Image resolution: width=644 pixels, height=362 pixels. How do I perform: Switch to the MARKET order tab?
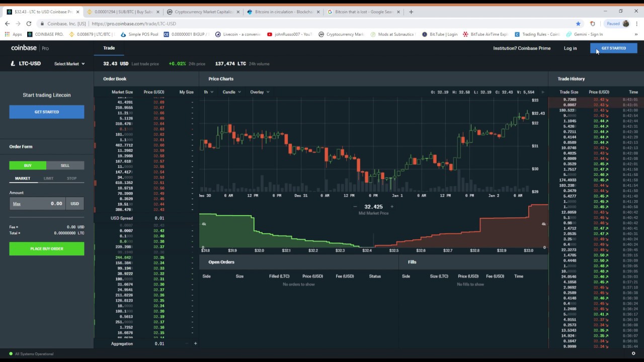(x=23, y=178)
